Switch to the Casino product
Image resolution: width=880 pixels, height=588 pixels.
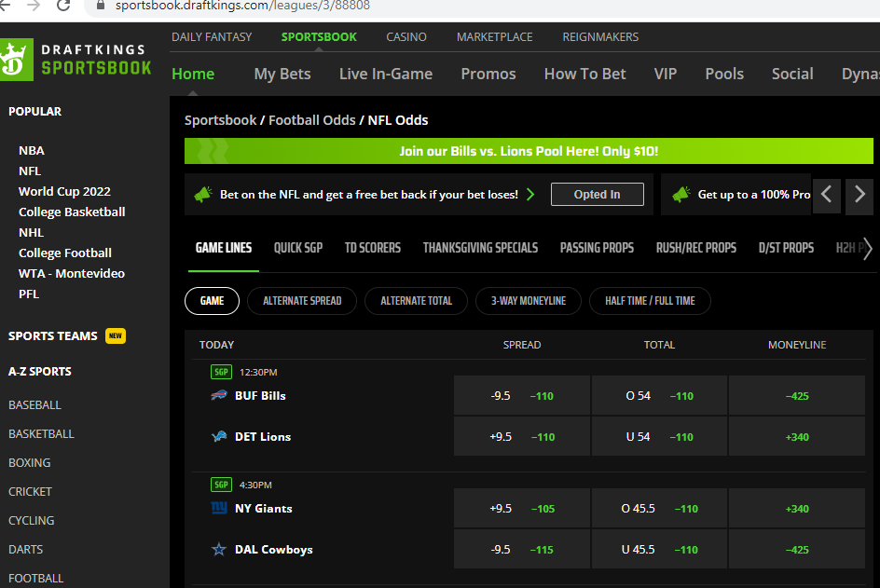coord(406,37)
